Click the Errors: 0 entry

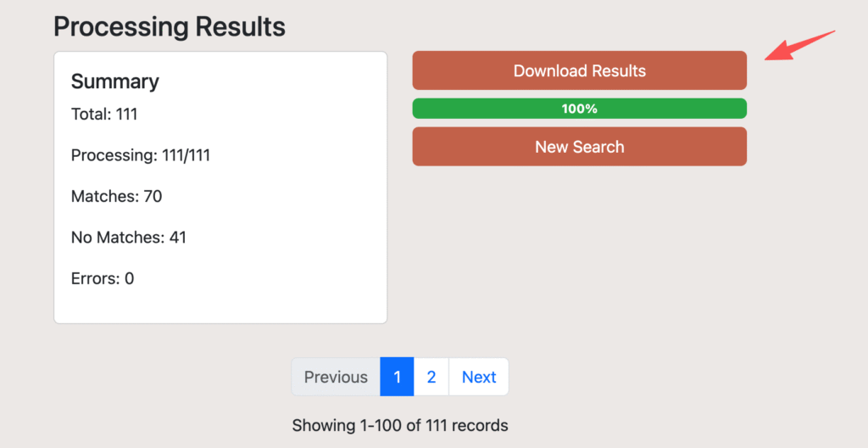click(x=103, y=278)
